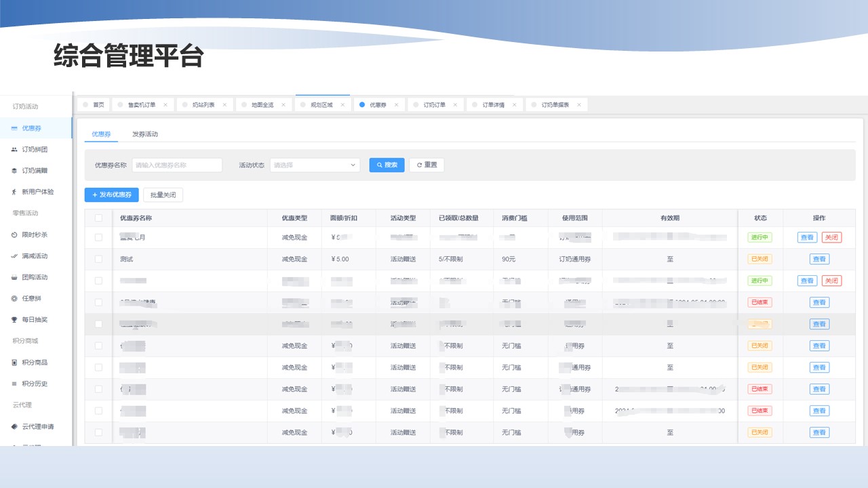Open 积分商品 in the sidebar via its icon
This screenshot has height=488, width=868.
pos(14,363)
